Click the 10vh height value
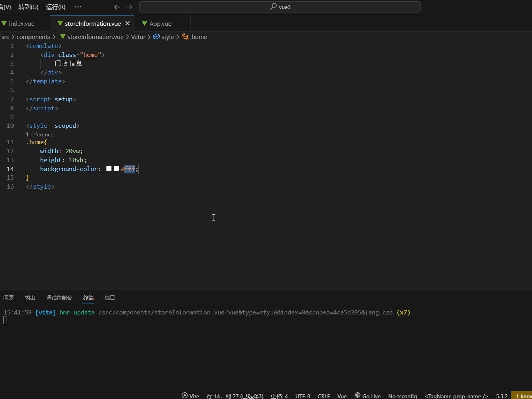This screenshot has height=399, width=532. pos(76,160)
